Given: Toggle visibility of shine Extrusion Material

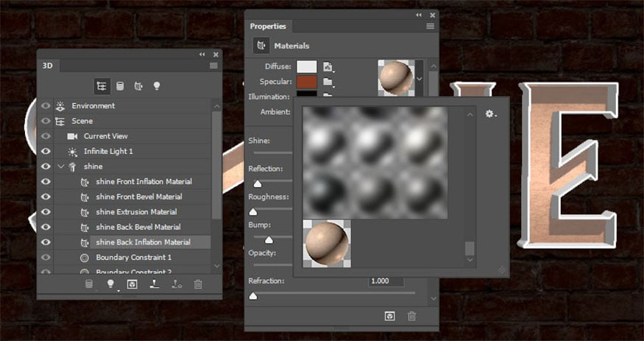Looking at the screenshot, I should [x=46, y=211].
